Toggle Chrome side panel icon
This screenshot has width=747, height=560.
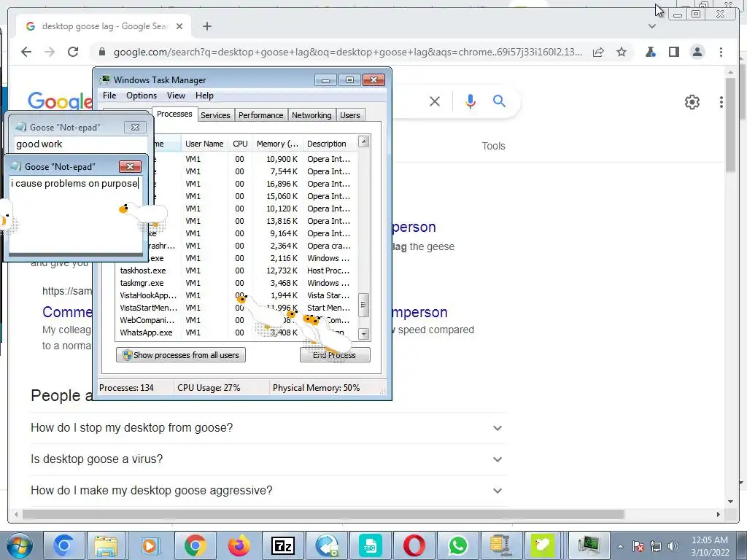(673, 52)
